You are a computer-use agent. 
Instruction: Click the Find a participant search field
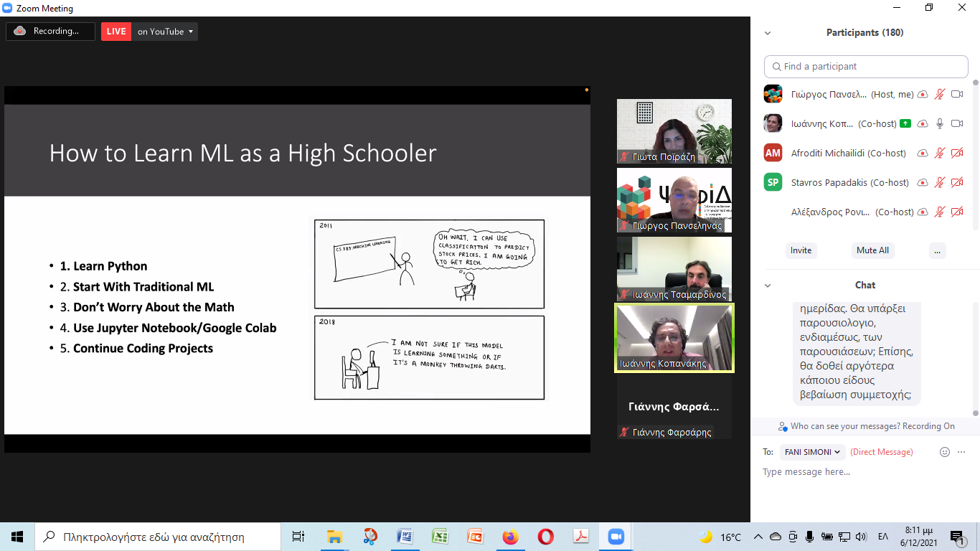point(866,67)
